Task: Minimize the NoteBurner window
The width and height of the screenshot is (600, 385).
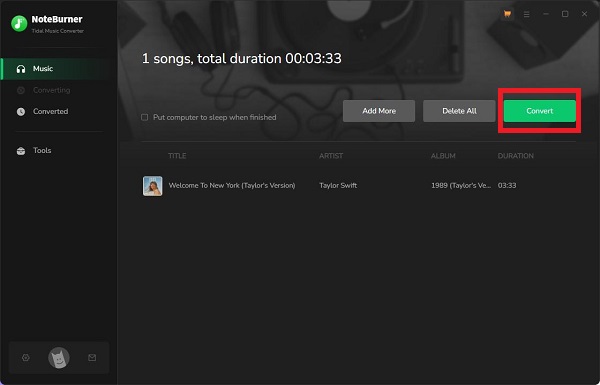Action: 546,14
